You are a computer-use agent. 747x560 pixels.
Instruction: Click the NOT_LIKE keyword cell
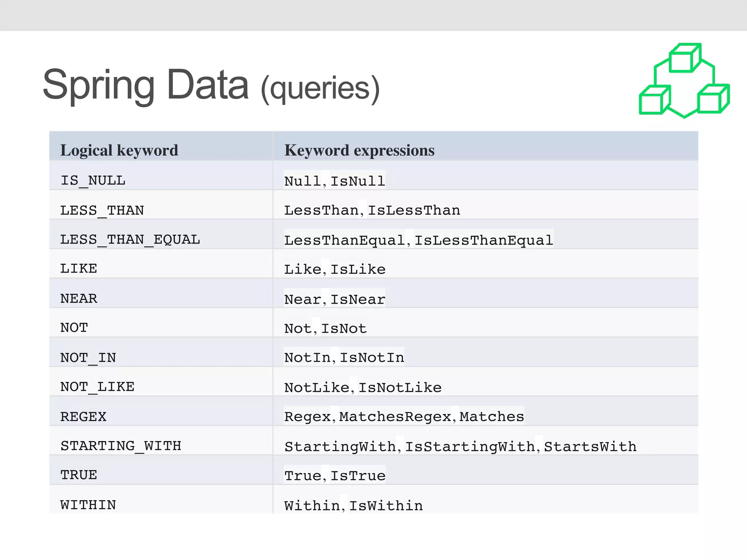(x=161, y=382)
